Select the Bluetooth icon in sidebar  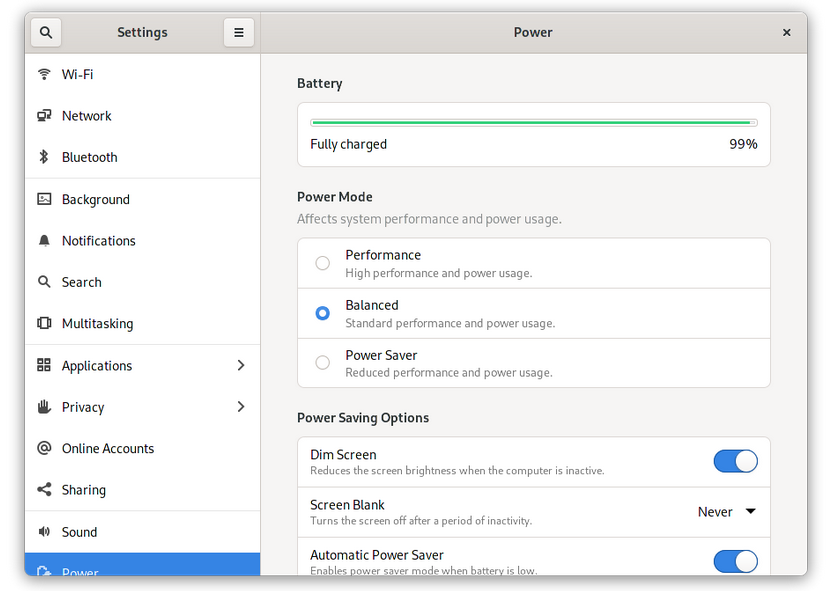click(44, 157)
